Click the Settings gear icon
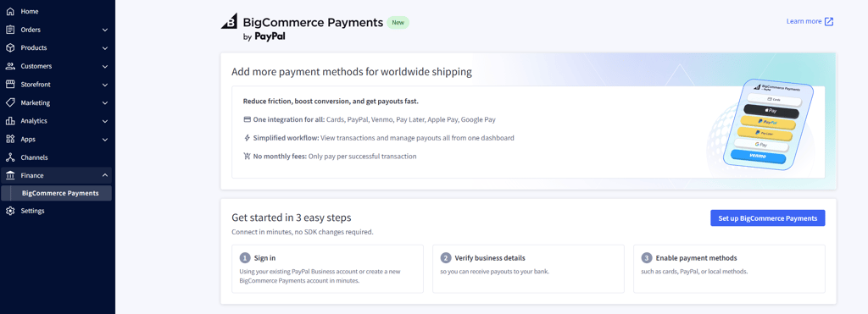868x314 pixels. (x=10, y=211)
